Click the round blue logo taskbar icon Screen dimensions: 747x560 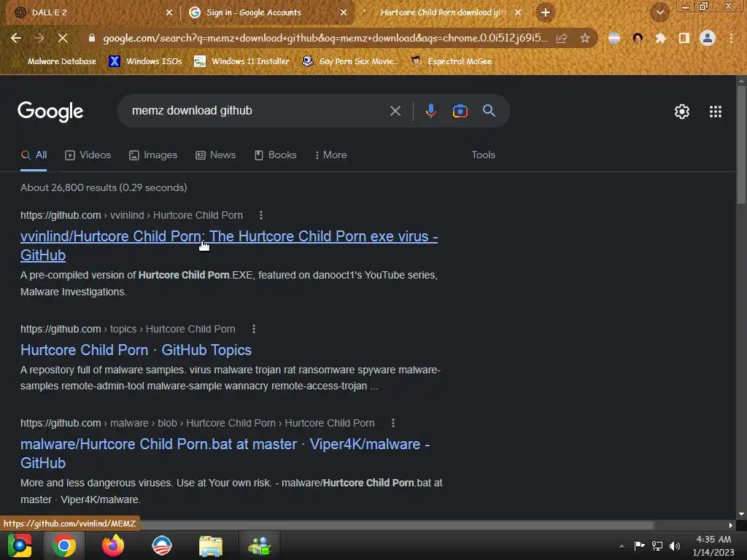[x=162, y=545]
